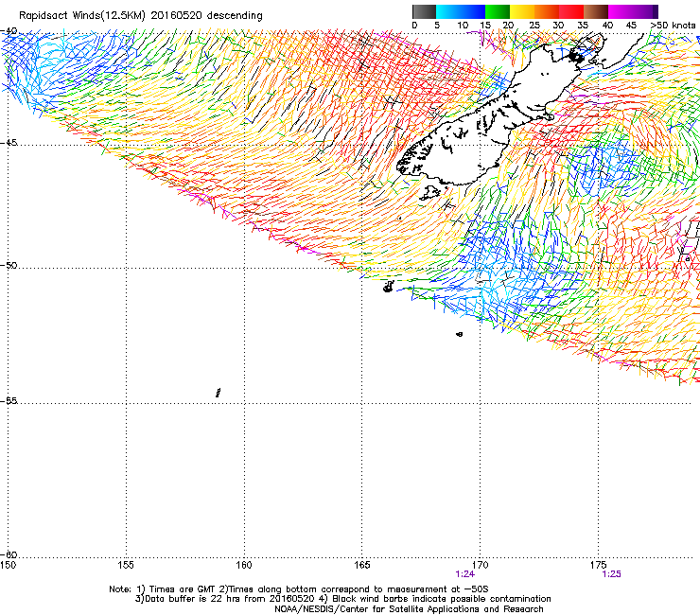Viewport: 700px width, 615px height.
Task: Click the green 15-20 knots legend segment
Action: point(498,11)
